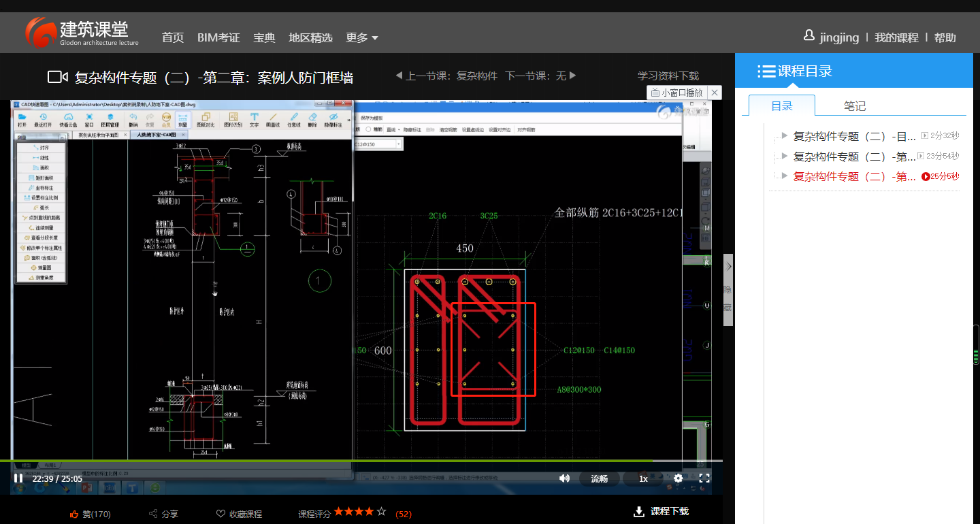This screenshot has height=524, width=980.
Task: Click the 建筑课堂 site logo
Action: point(82,33)
